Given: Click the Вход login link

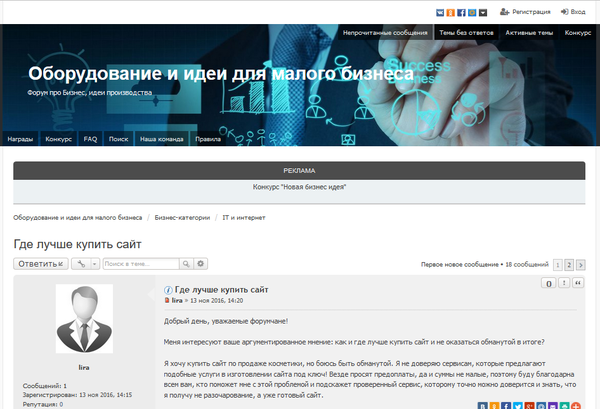Looking at the screenshot, I should click(573, 12).
